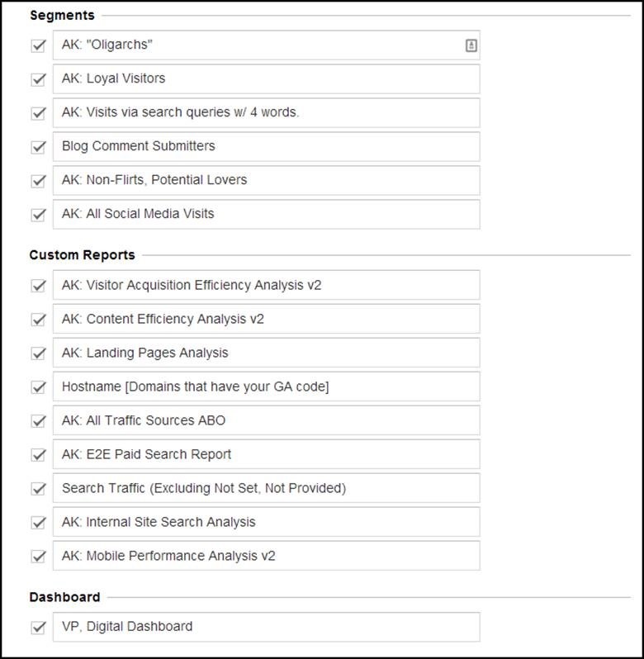Toggle the AK: Loyal Visitors checkbox
644x659 pixels.
(x=38, y=79)
